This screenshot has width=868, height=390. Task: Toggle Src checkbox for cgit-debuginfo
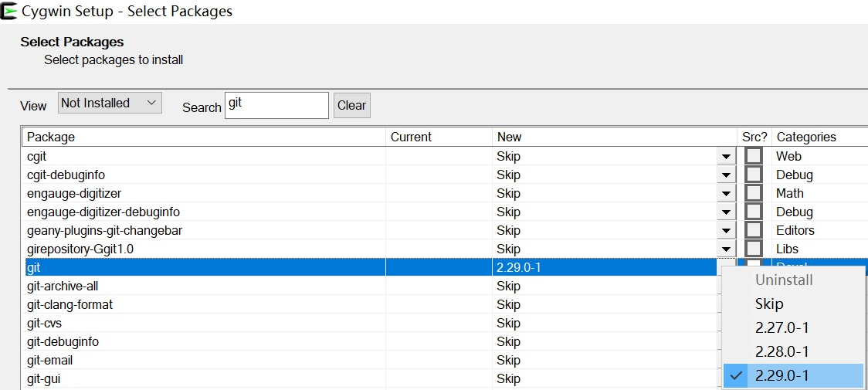pos(754,175)
